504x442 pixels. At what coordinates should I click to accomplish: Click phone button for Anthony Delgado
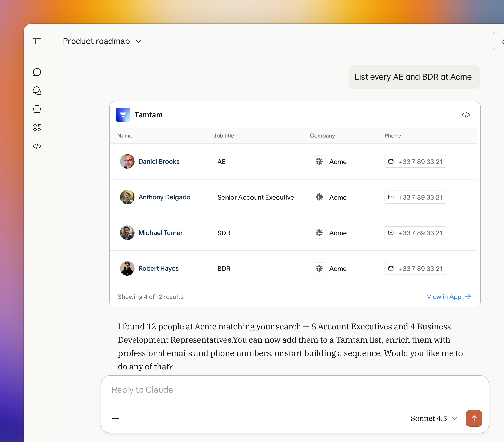coord(415,197)
